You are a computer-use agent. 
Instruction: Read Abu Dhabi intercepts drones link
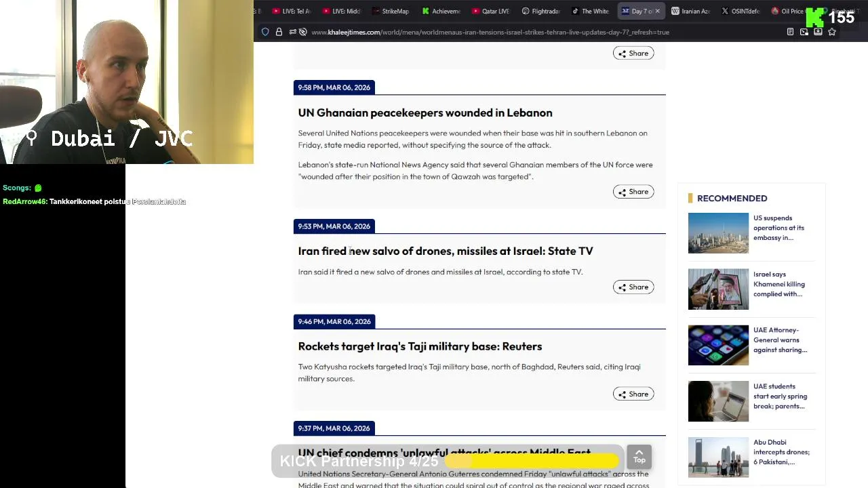click(x=782, y=452)
